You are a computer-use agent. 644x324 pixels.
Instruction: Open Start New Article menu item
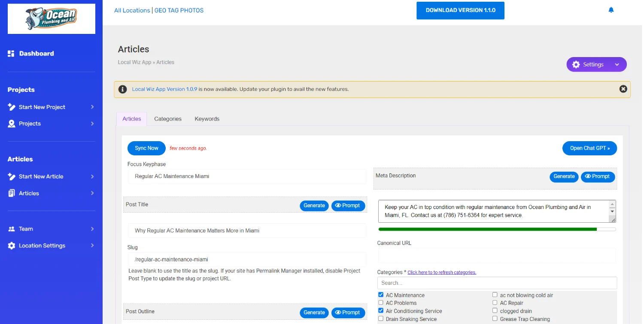[x=41, y=176]
